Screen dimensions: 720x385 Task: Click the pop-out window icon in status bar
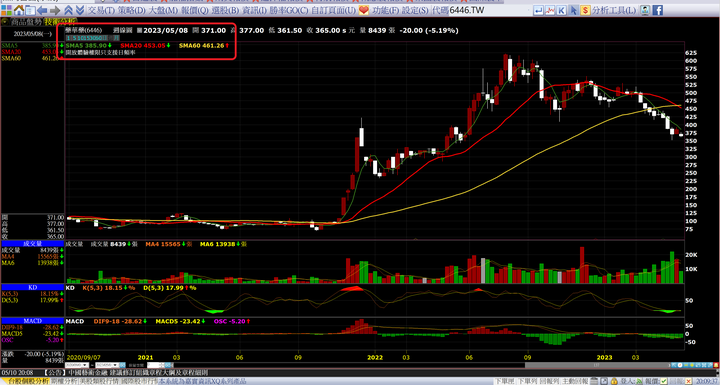click(x=604, y=381)
